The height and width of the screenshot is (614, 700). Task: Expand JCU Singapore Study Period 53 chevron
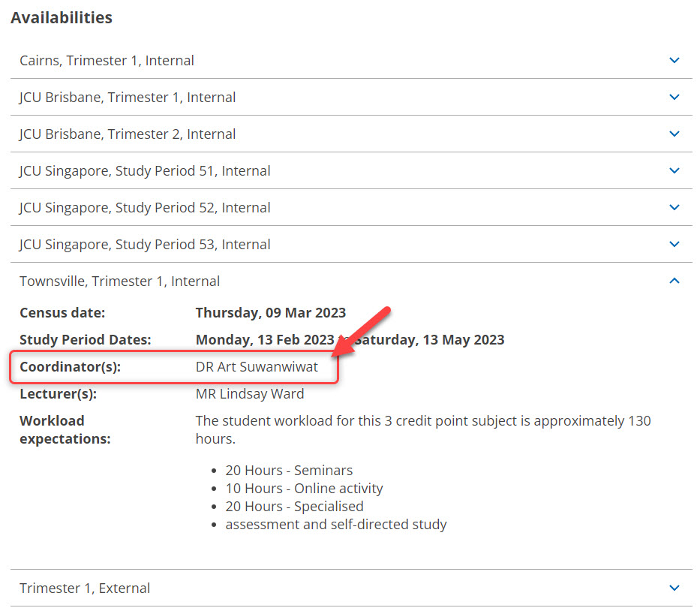tap(674, 244)
